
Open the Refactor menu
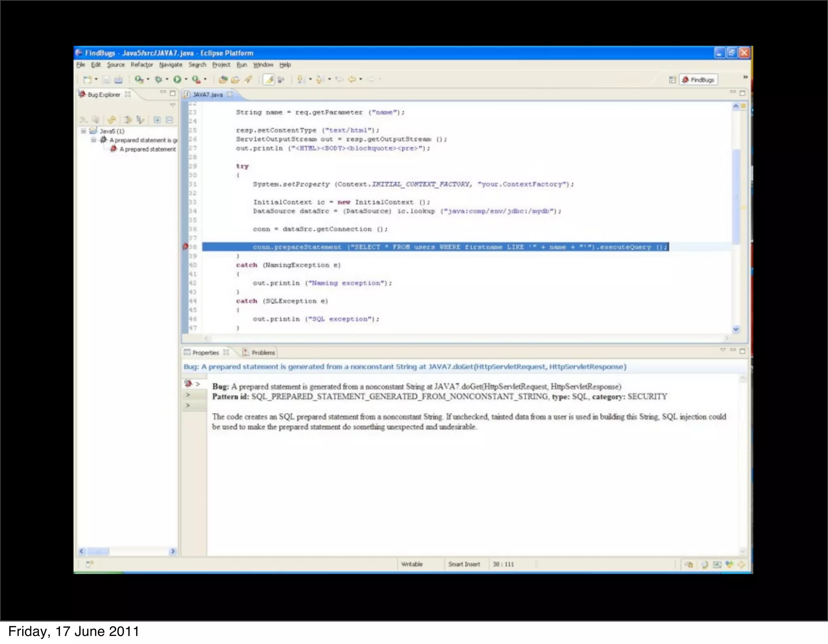coord(142,65)
